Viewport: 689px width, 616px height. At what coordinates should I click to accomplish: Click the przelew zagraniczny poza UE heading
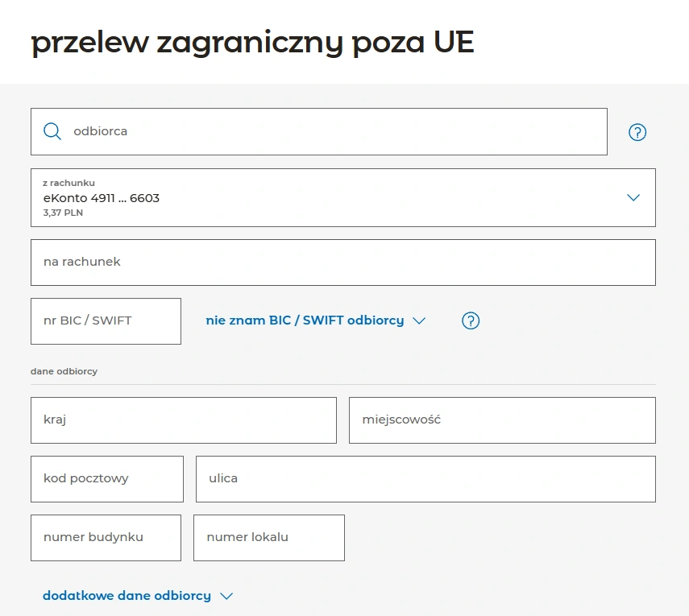253,43
